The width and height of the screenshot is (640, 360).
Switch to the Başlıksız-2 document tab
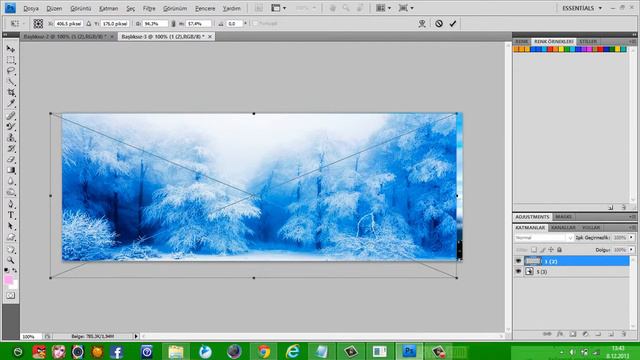[x=68, y=36]
